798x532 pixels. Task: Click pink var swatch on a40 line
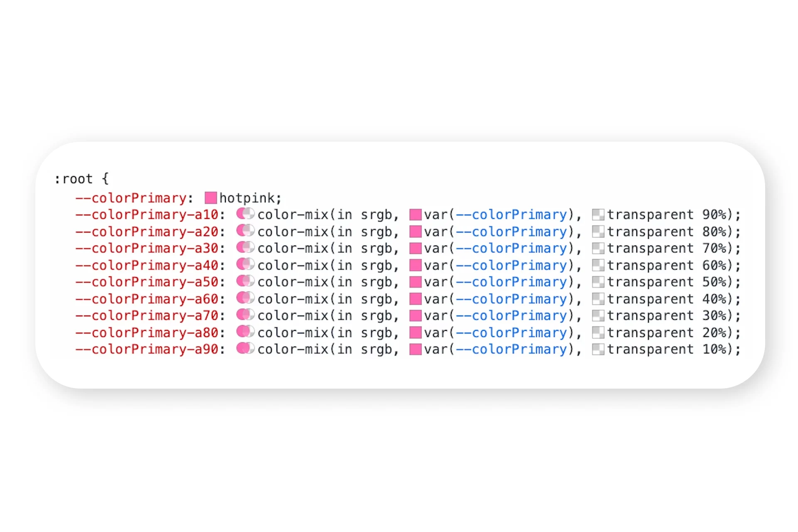coord(416,265)
